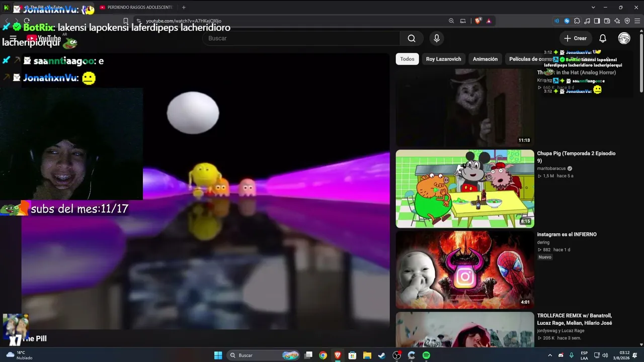Open a new browser tab
644x362 pixels.
(184, 8)
